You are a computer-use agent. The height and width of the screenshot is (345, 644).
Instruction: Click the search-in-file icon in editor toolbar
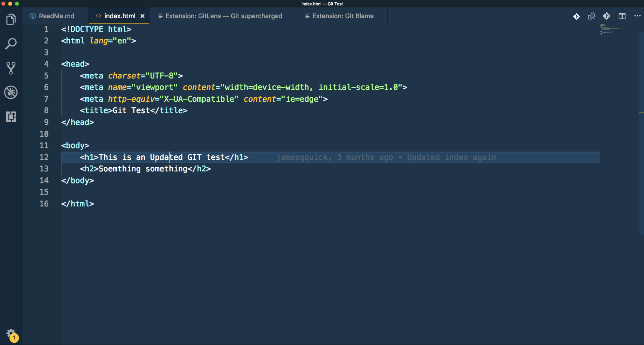(x=591, y=16)
